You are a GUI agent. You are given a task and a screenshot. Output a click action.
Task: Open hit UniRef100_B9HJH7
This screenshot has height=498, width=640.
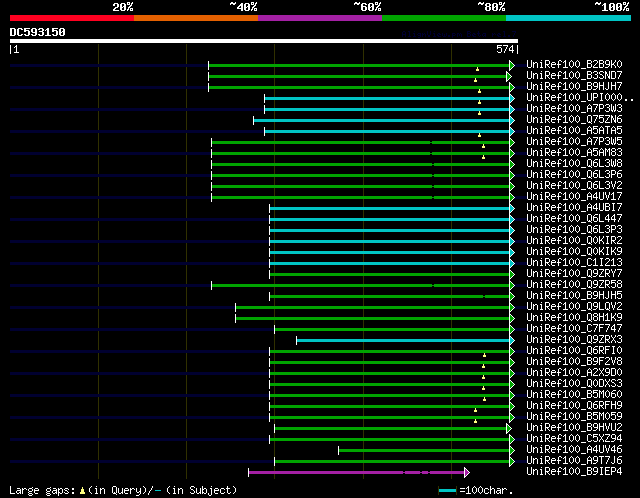[574, 87]
